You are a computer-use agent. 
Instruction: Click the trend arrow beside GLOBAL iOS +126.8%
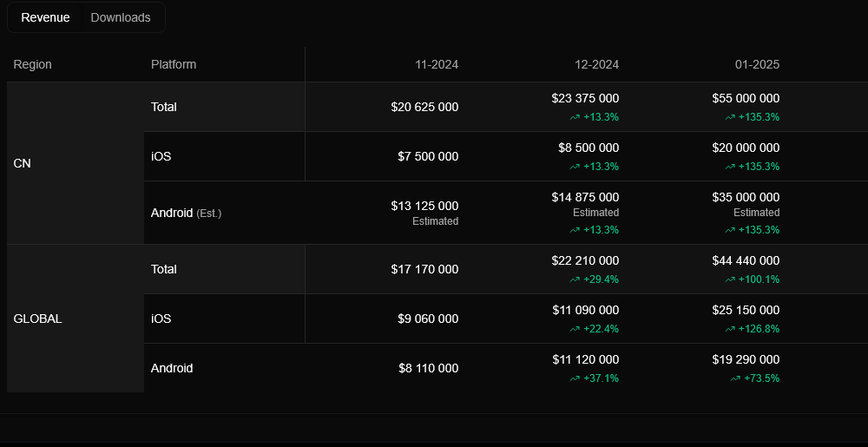tap(730, 329)
